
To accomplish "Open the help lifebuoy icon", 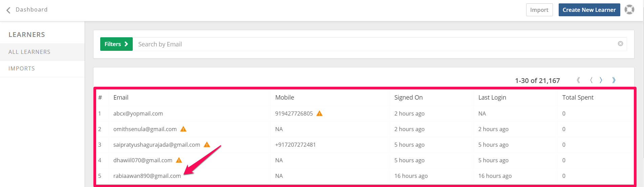I will click(629, 9).
